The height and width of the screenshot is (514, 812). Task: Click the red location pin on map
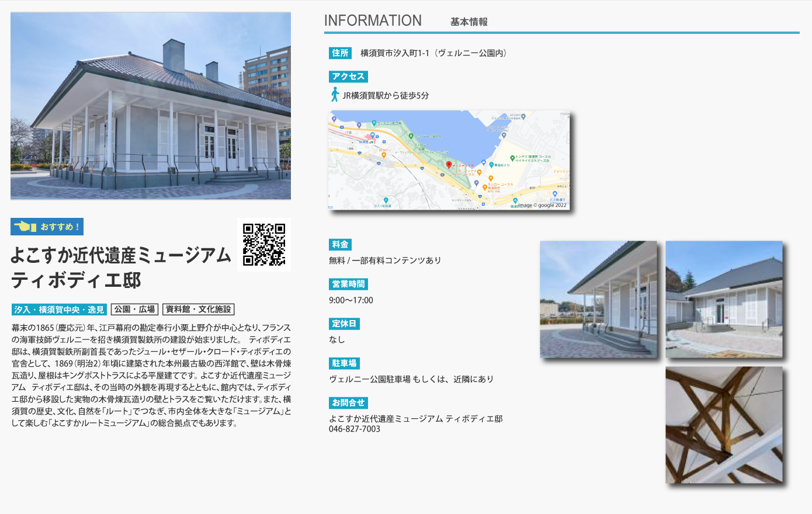pos(449,165)
